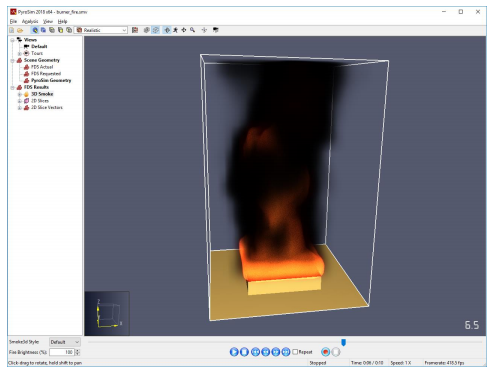The width and height of the screenshot is (489, 374).
Task: Select the pan move arrows tool
Action: point(184,30)
